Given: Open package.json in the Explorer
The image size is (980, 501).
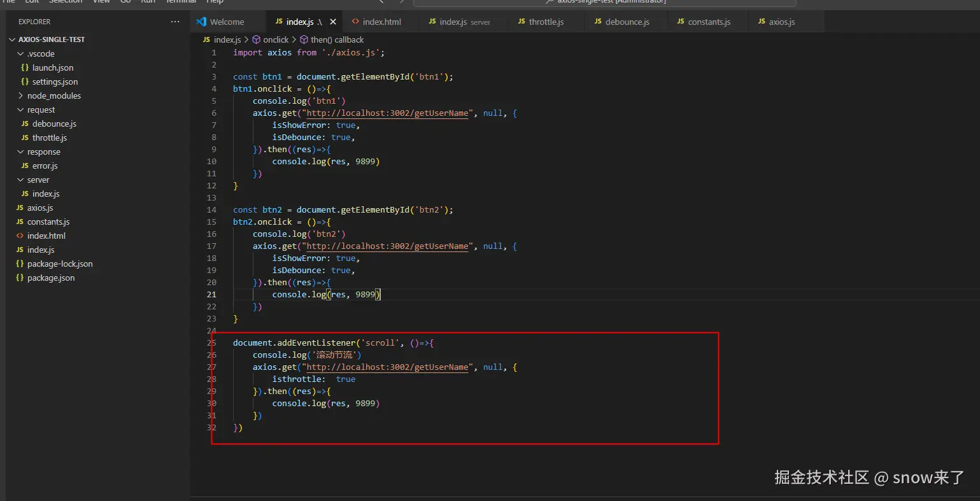Looking at the screenshot, I should [x=51, y=278].
